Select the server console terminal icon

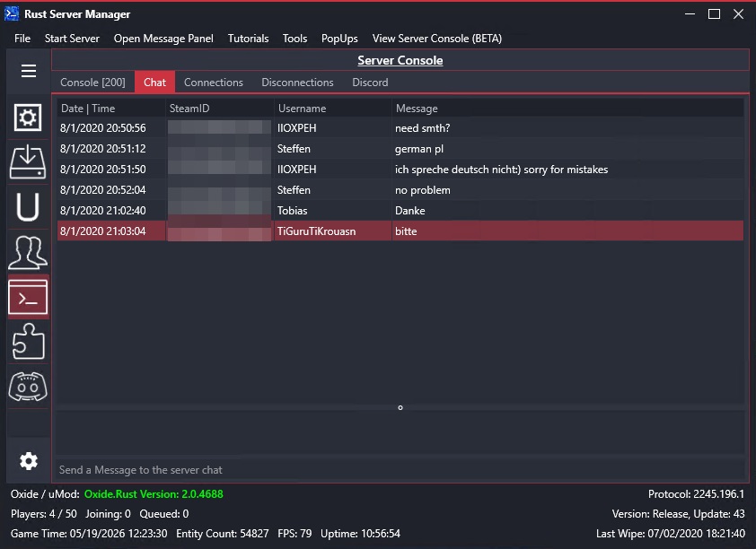pyautogui.click(x=28, y=297)
